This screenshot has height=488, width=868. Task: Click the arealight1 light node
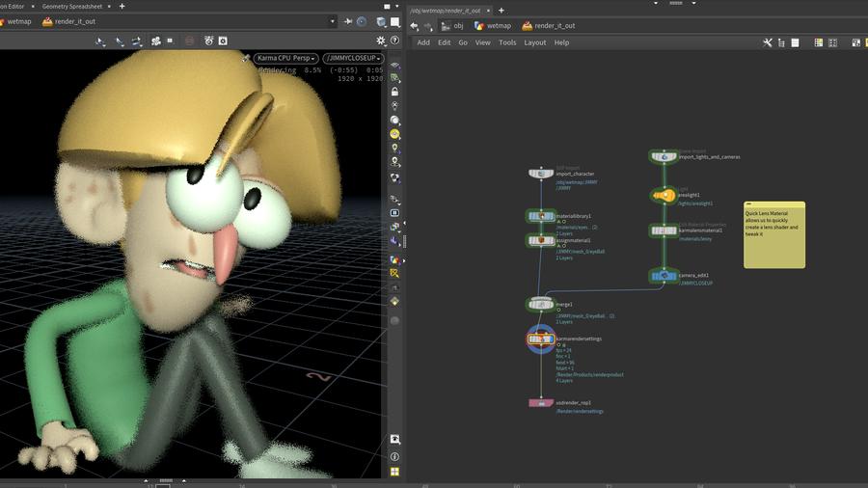pyautogui.click(x=663, y=195)
